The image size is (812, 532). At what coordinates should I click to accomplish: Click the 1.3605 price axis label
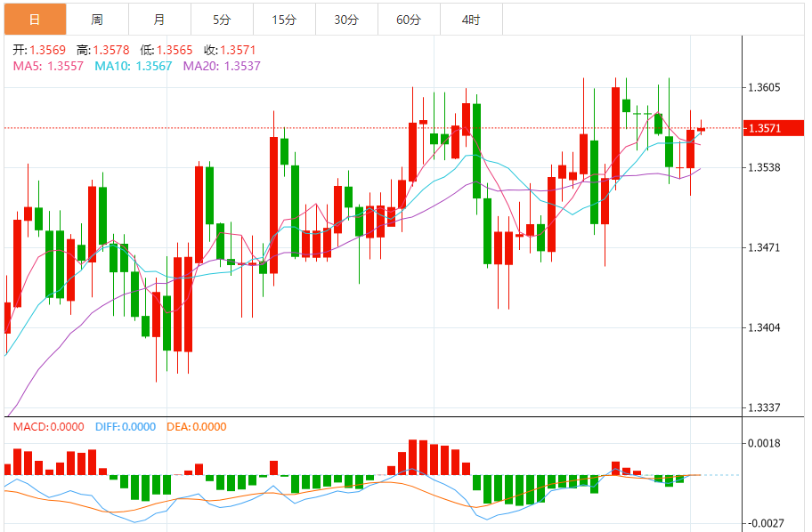point(764,87)
